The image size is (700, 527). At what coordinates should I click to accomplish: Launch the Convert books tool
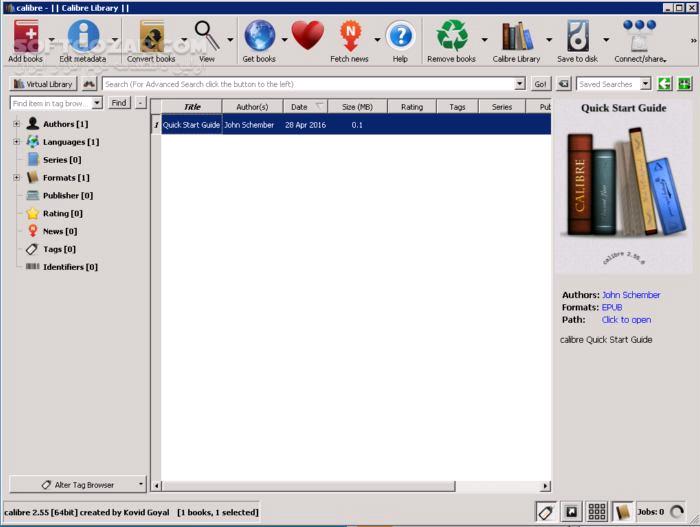coord(151,41)
